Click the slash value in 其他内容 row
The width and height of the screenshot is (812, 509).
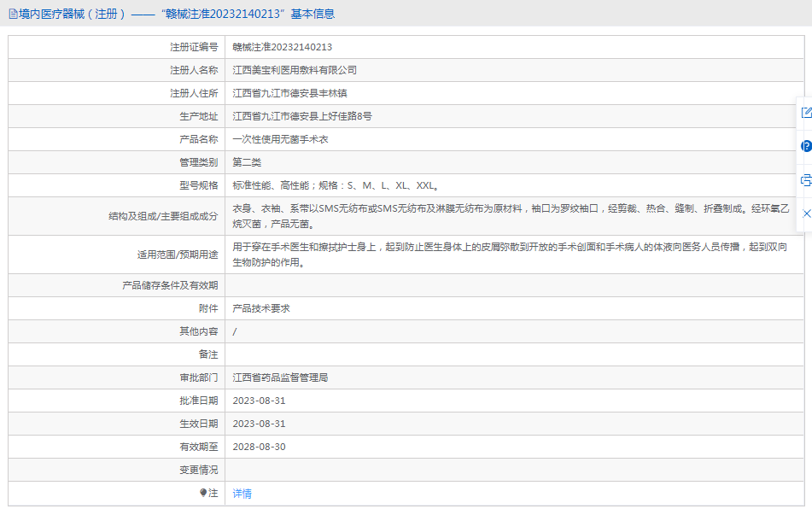coord(235,332)
